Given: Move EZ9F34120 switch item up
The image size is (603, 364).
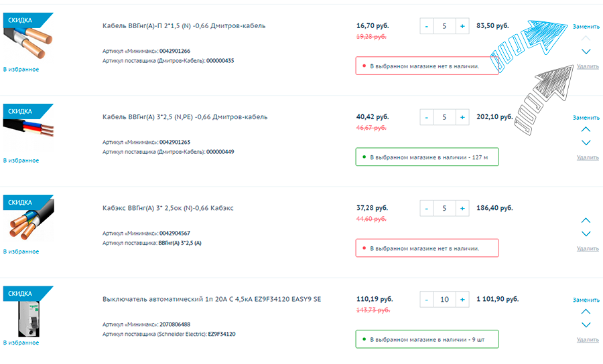Looking at the screenshot, I should coord(586,311).
